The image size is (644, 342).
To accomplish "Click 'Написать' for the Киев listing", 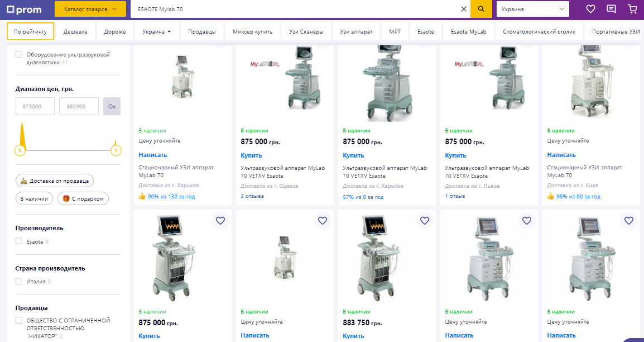I will (561, 155).
